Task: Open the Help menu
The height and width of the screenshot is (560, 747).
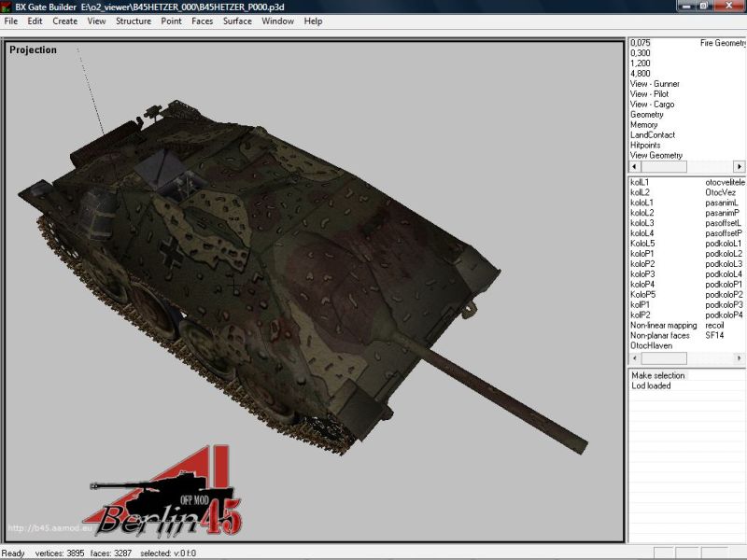Action: pyautogui.click(x=313, y=21)
